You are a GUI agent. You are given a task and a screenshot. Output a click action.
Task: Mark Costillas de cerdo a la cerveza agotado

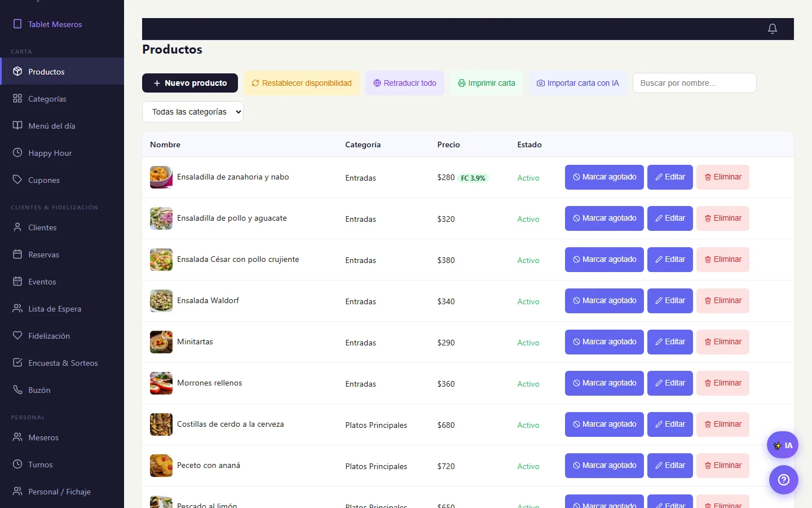point(604,424)
